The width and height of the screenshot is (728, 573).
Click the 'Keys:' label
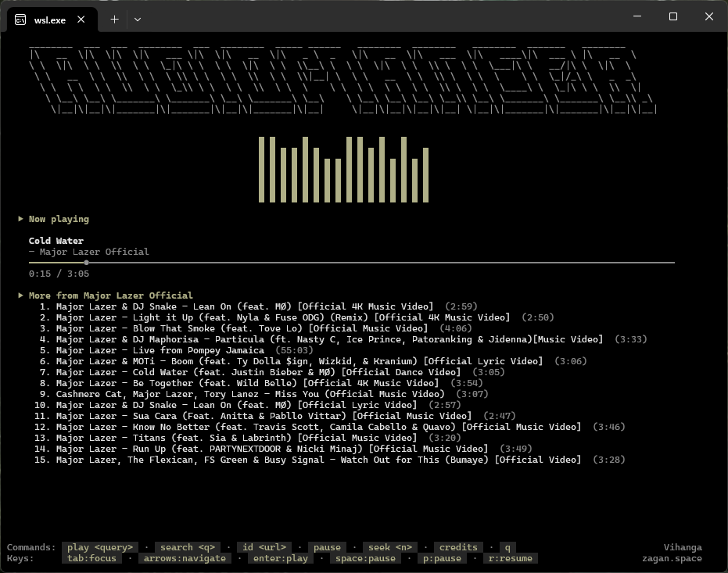[20, 558]
